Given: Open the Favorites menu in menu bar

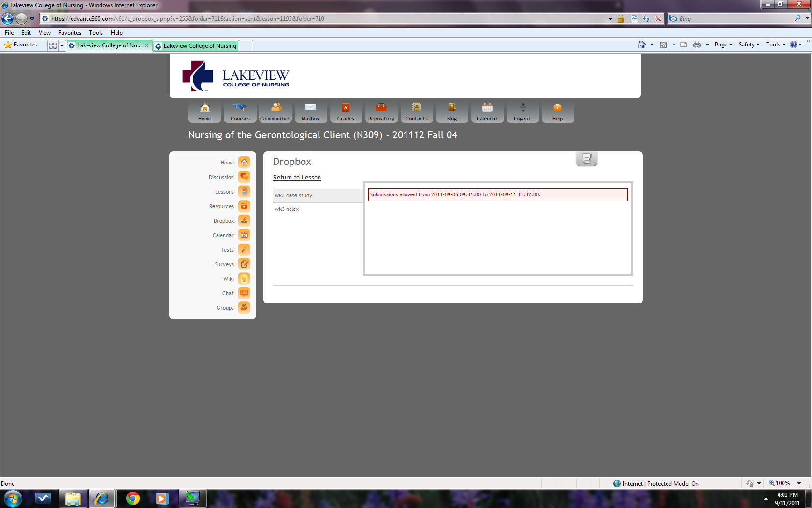Looking at the screenshot, I should (x=70, y=33).
